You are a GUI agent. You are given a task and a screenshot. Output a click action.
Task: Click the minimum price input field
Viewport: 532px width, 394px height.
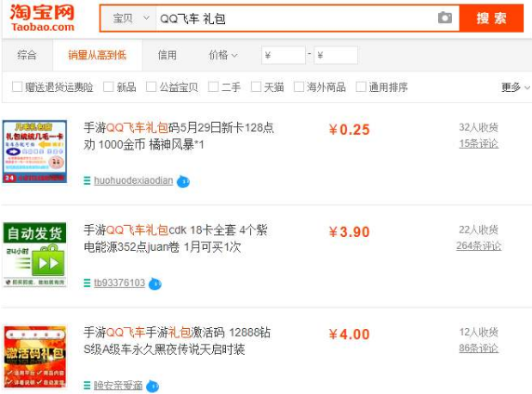pos(284,55)
